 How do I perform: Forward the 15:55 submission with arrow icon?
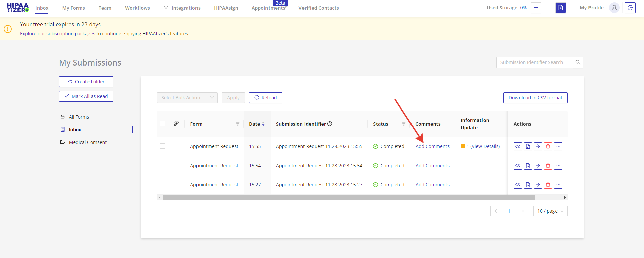(x=538, y=146)
